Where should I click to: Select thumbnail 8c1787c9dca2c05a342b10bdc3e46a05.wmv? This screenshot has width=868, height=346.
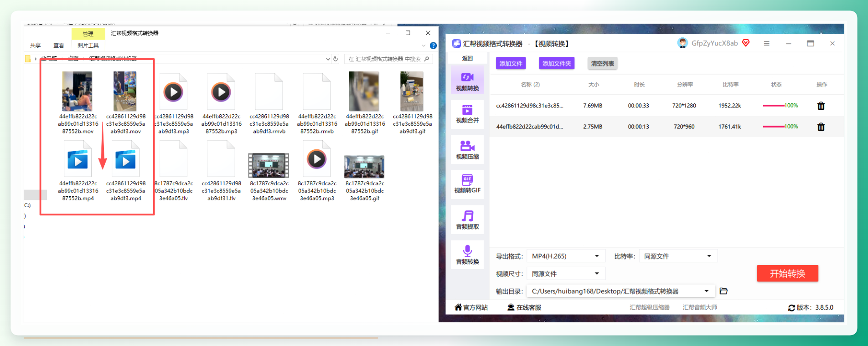coord(269,165)
